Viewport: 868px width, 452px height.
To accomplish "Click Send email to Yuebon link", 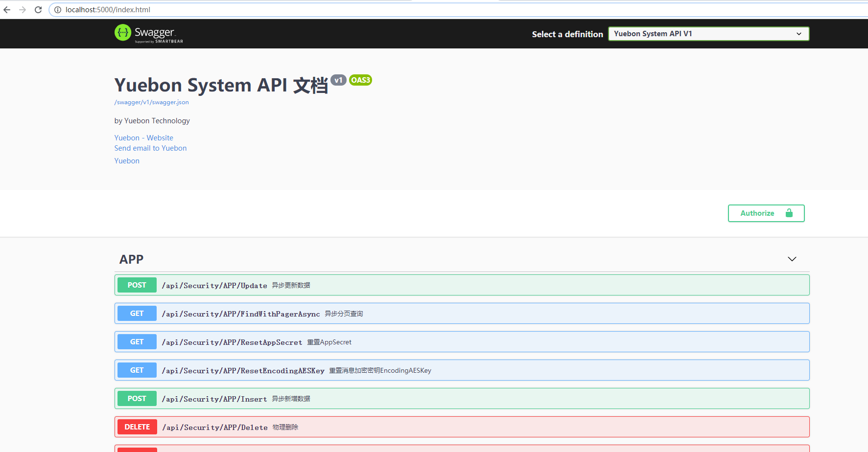I will tap(150, 148).
